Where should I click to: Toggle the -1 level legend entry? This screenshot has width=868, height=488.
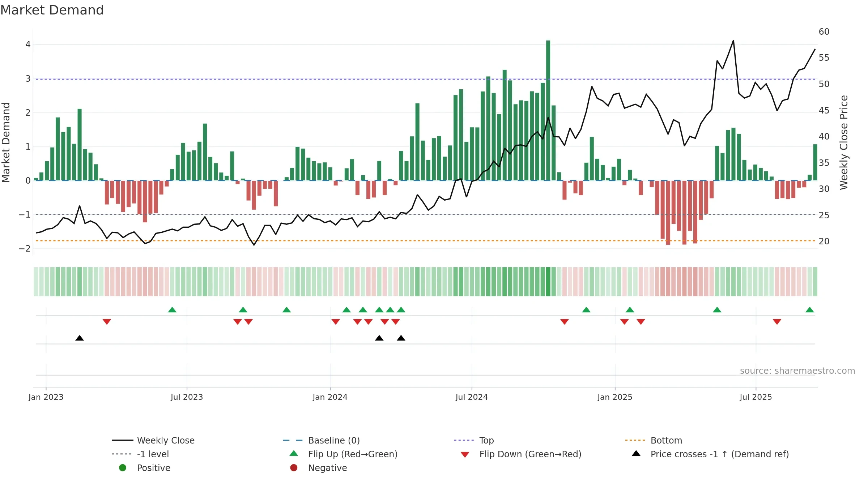[140, 454]
